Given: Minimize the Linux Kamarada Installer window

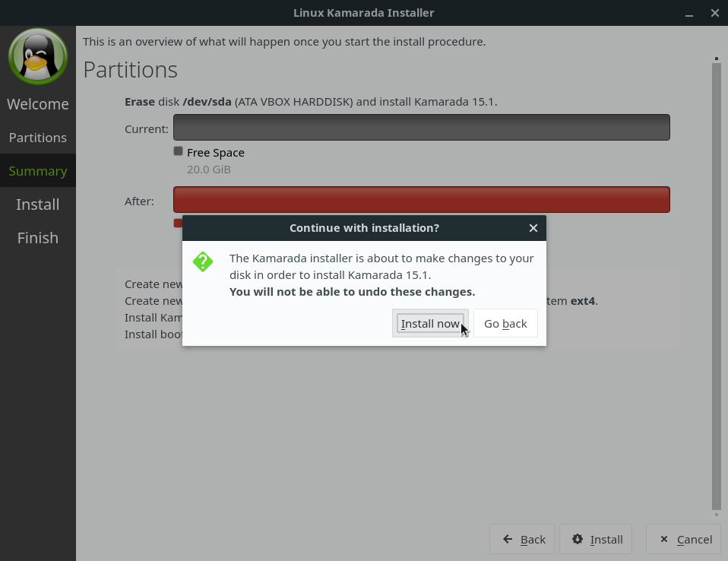Looking at the screenshot, I should pyautogui.click(x=688, y=13).
